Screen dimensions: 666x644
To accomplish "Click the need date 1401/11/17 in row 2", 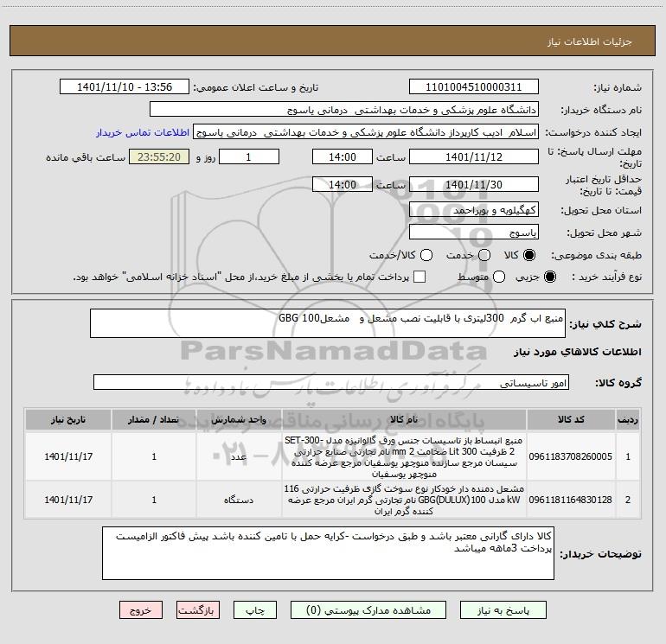I will click(x=68, y=500).
